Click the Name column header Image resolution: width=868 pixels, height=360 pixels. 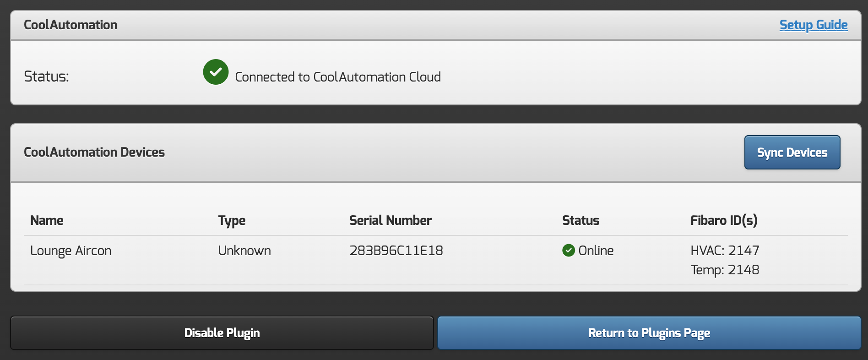coord(47,220)
